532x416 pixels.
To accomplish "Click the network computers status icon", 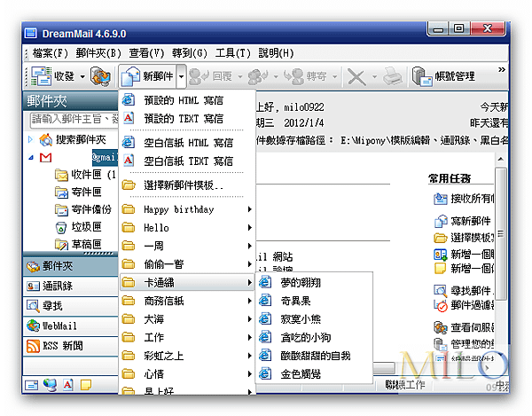I will (x=50, y=385).
